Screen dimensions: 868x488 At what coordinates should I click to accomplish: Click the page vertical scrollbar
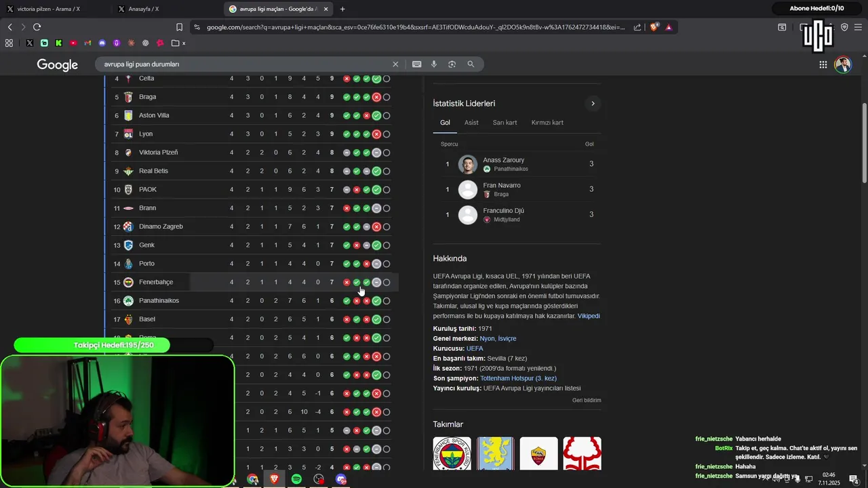point(864,142)
